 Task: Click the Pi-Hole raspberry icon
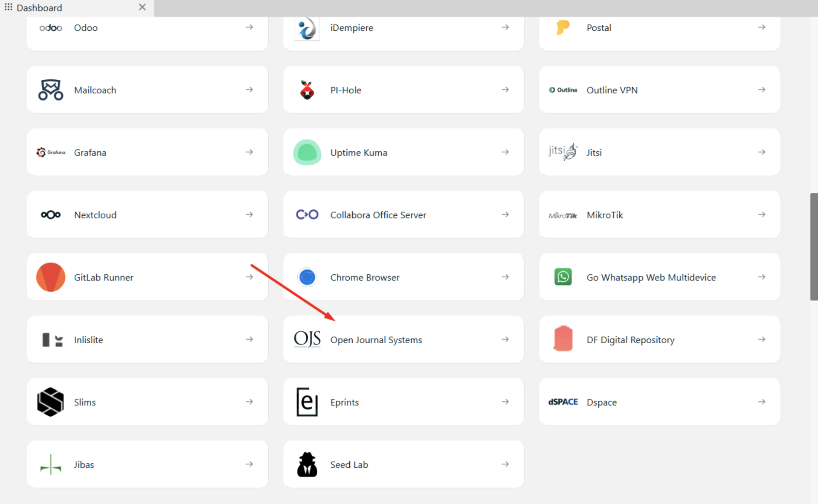(x=307, y=90)
